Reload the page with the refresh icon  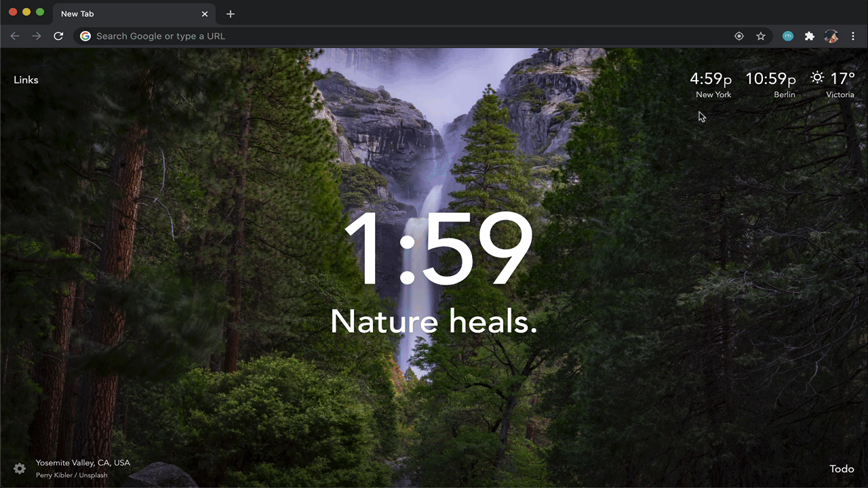[x=58, y=36]
